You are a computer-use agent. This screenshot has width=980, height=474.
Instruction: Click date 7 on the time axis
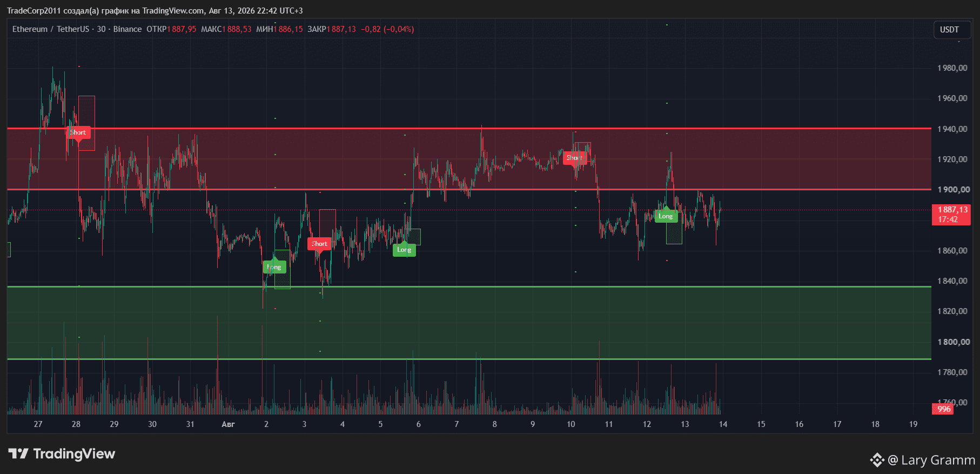[x=457, y=424]
